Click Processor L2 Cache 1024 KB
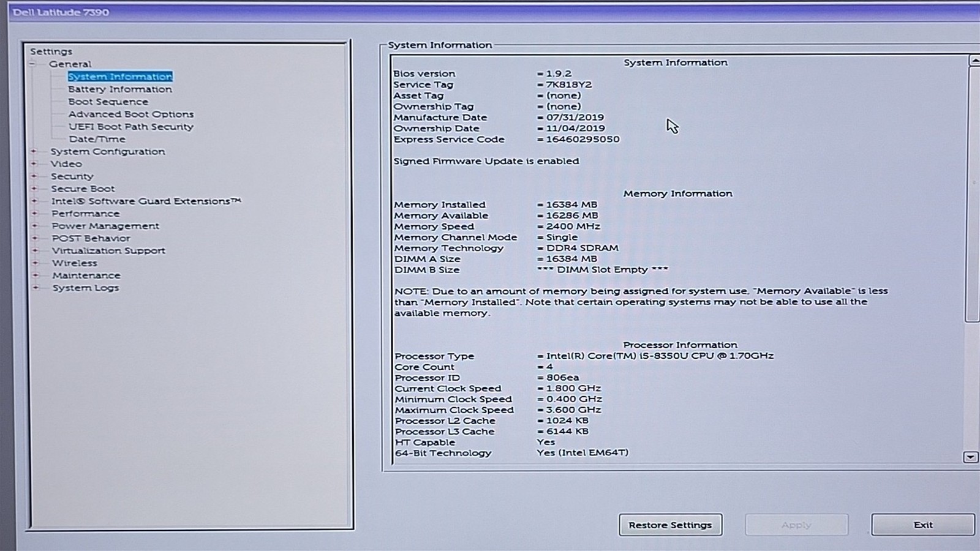This screenshot has width=980, height=551. [567, 421]
